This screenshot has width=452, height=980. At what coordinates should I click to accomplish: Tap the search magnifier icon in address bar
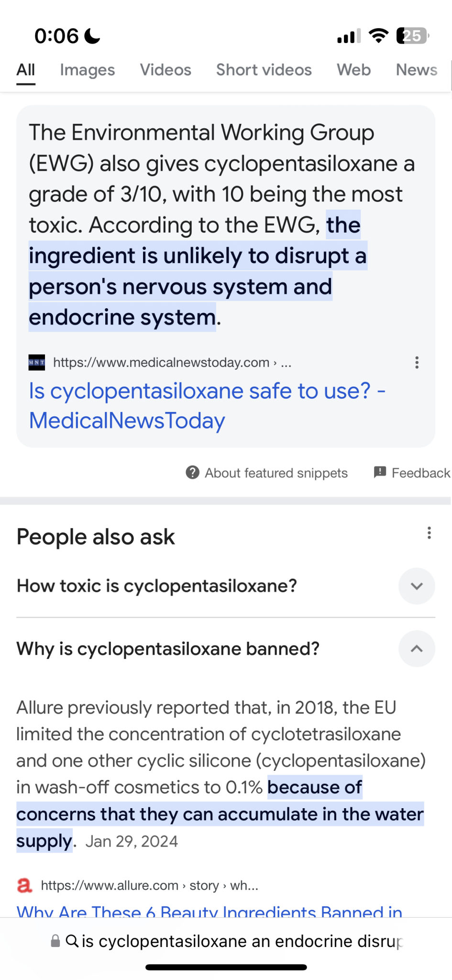pyautogui.click(x=72, y=941)
